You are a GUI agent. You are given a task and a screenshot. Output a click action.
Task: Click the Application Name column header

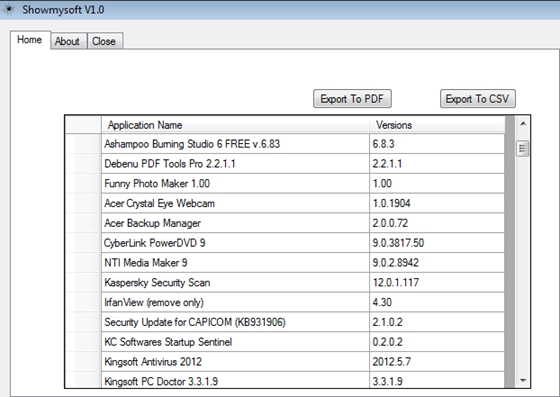click(235, 125)
